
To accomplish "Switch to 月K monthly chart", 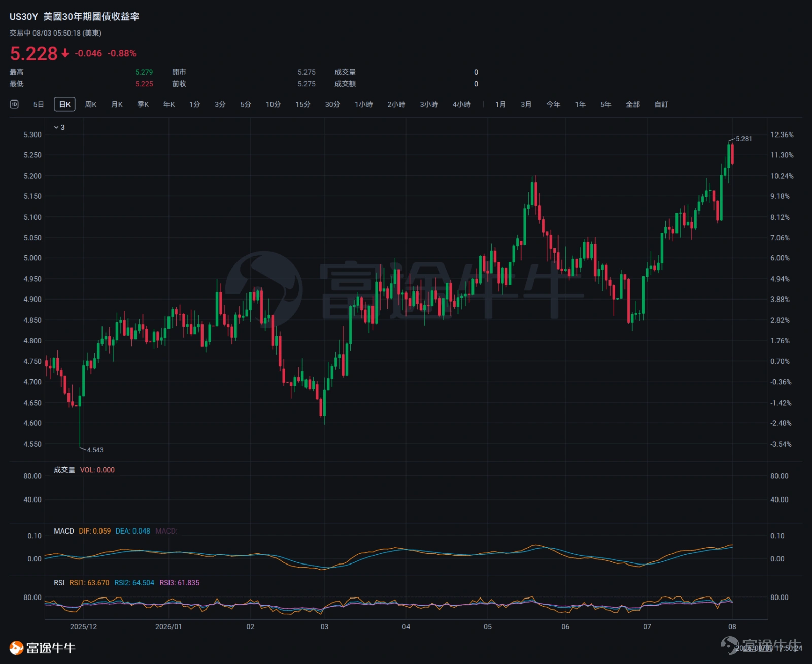I will 117,104.
